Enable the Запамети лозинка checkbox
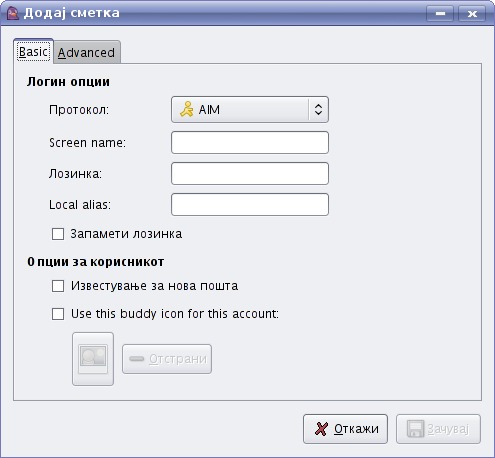 [58, 234]
